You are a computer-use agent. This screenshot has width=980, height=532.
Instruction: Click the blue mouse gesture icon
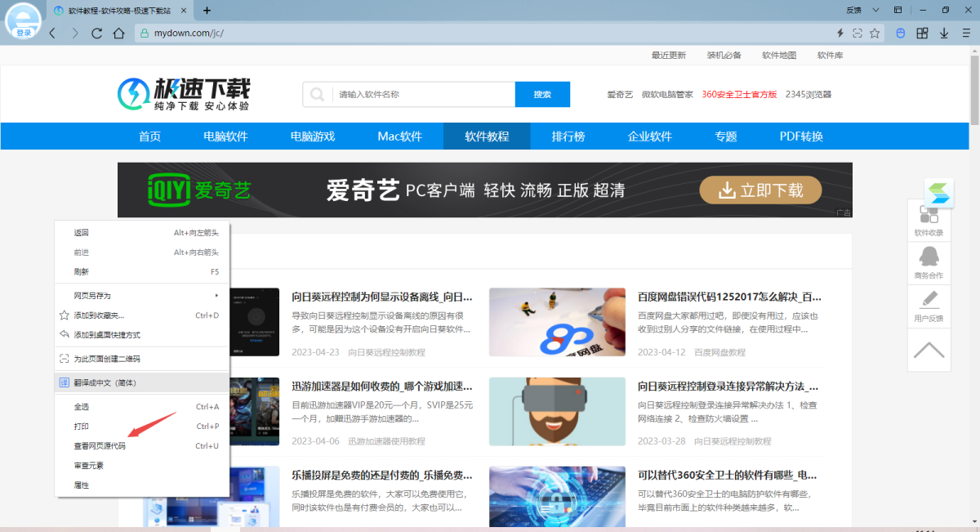click(901, 34)
